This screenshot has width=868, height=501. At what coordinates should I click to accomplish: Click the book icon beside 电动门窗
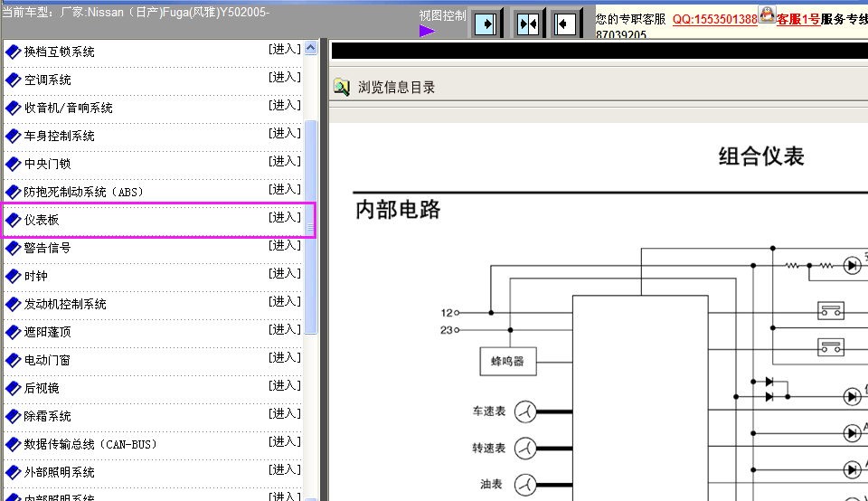click(13, 361)
